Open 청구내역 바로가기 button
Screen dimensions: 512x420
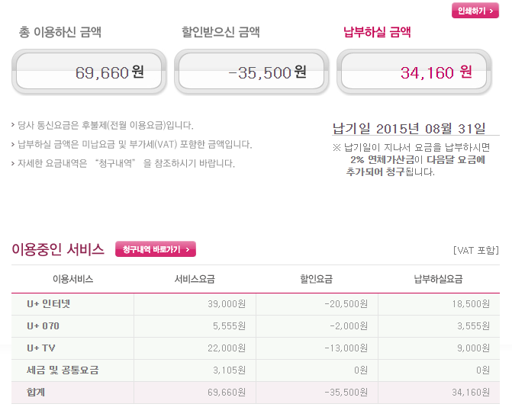tap(156, 249)
